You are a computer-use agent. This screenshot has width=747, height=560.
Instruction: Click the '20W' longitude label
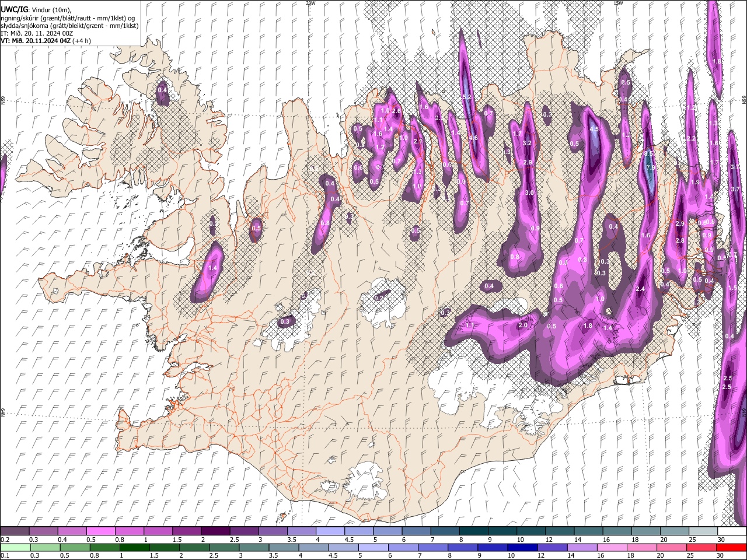310,3
